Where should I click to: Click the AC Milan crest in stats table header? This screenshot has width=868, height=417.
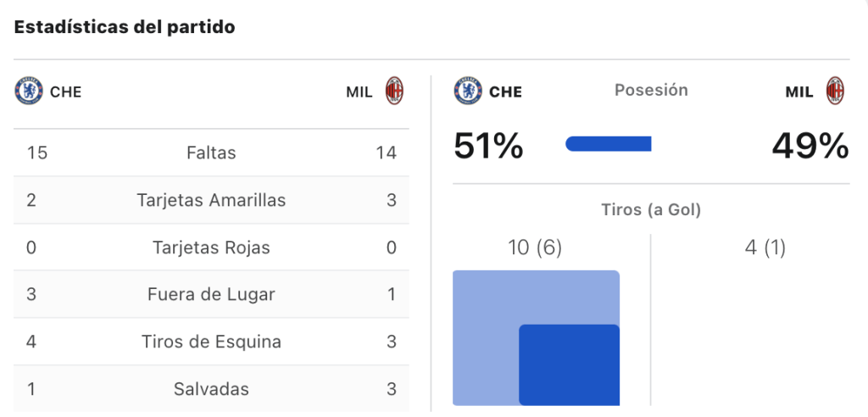point(394,91)
